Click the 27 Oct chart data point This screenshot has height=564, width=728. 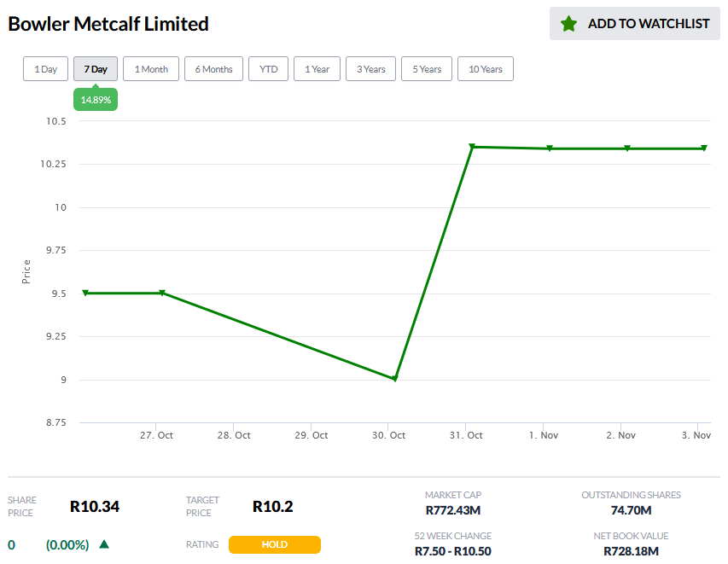tap(162, 293)
